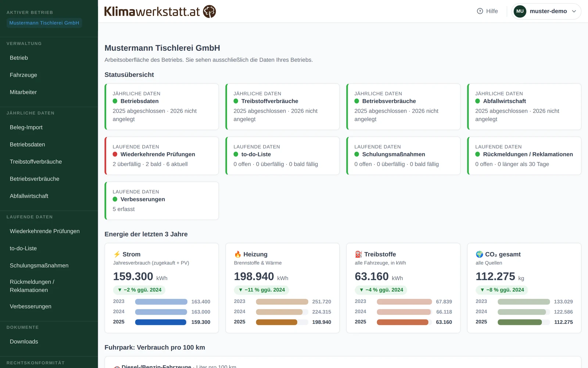Click the lightning bolt Strom icon

(x=117, y=254)
